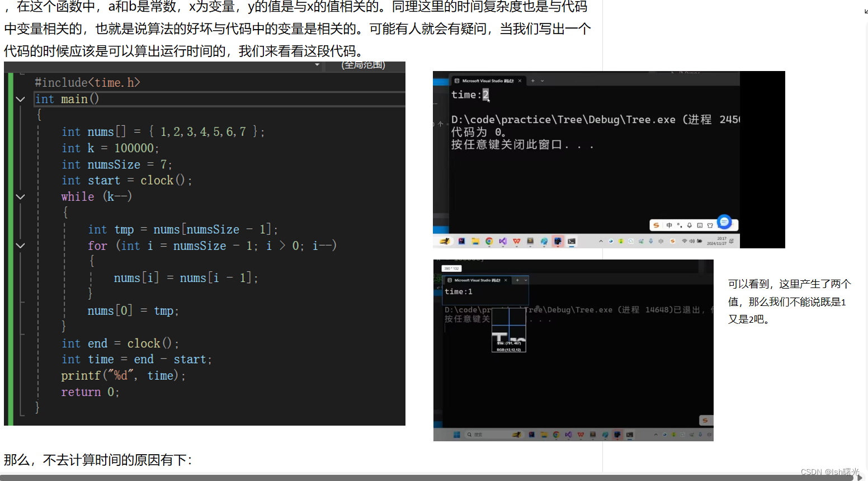
Task: Click Sogou S icon in upper tray
Action: coord(673,241)
